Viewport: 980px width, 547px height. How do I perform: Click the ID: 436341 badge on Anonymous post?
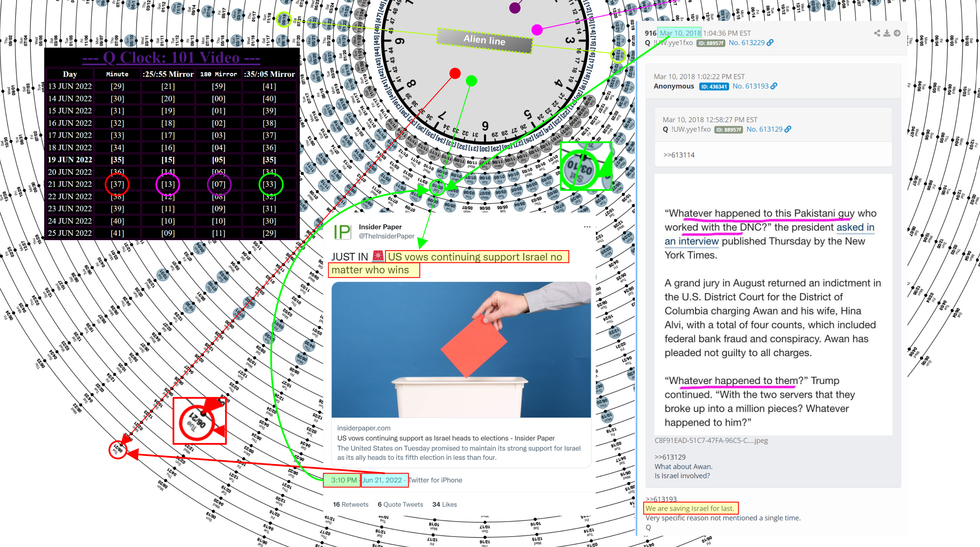tap(714, 86)
